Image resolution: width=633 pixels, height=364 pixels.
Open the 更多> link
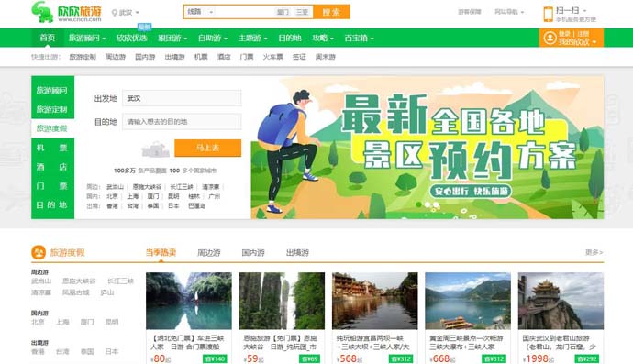(594, 252)
